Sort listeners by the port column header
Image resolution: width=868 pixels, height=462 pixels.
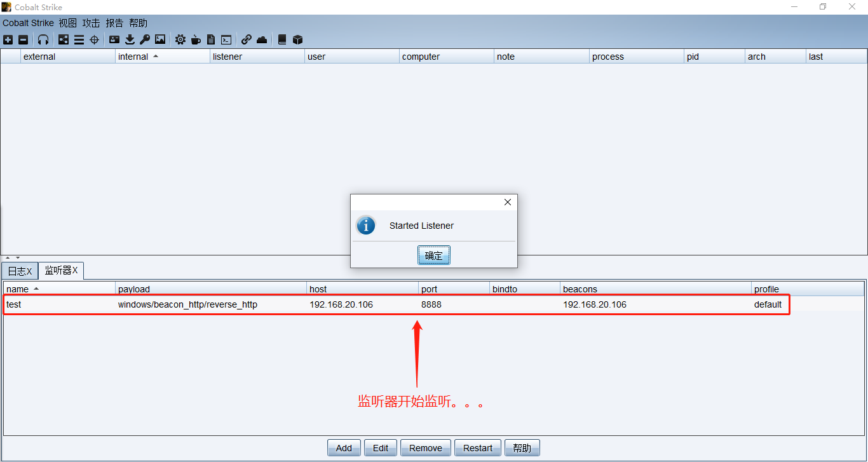[454, 289]
